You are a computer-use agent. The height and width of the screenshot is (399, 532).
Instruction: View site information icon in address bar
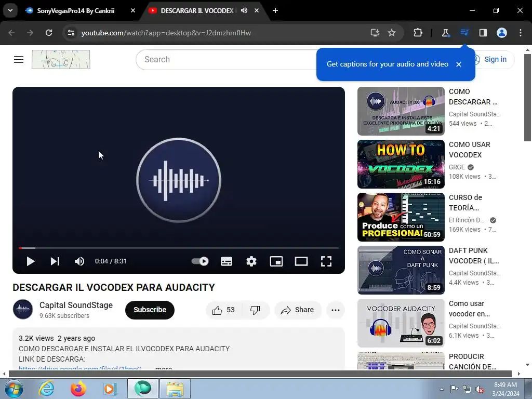[x=71, y=33]
